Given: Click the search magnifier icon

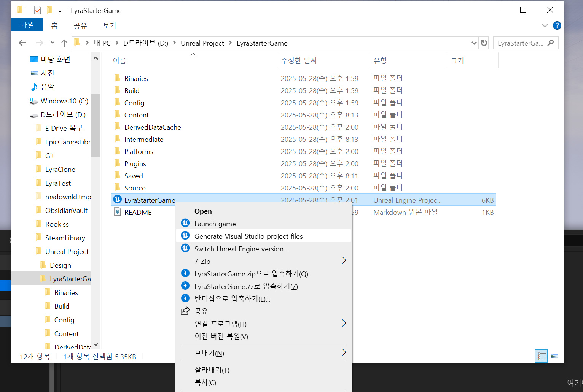Looking at the screenshot, I should click(x=551, y=43).
